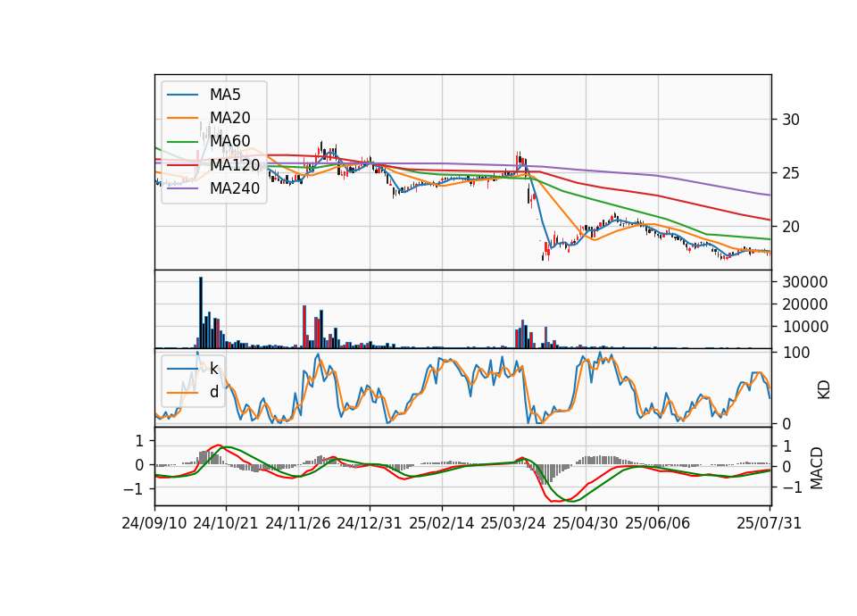Click the 25/07/31 date axis label
The image size is (857, 616).
[769, 523]
